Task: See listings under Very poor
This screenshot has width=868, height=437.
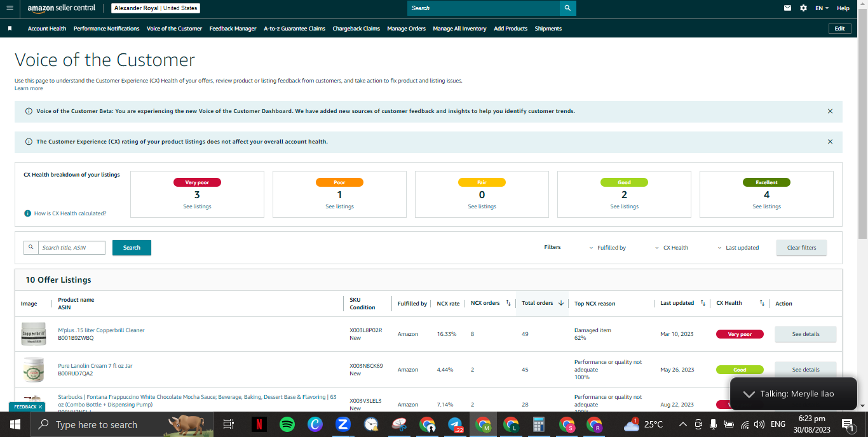Action: point(197,206)
